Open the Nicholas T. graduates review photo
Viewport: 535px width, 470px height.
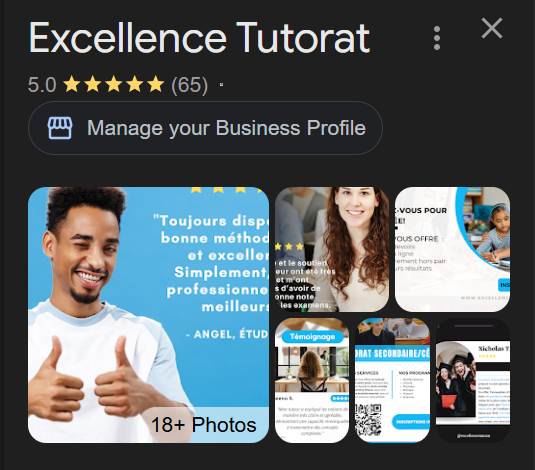pyautogui.click(x=473, y=380)
